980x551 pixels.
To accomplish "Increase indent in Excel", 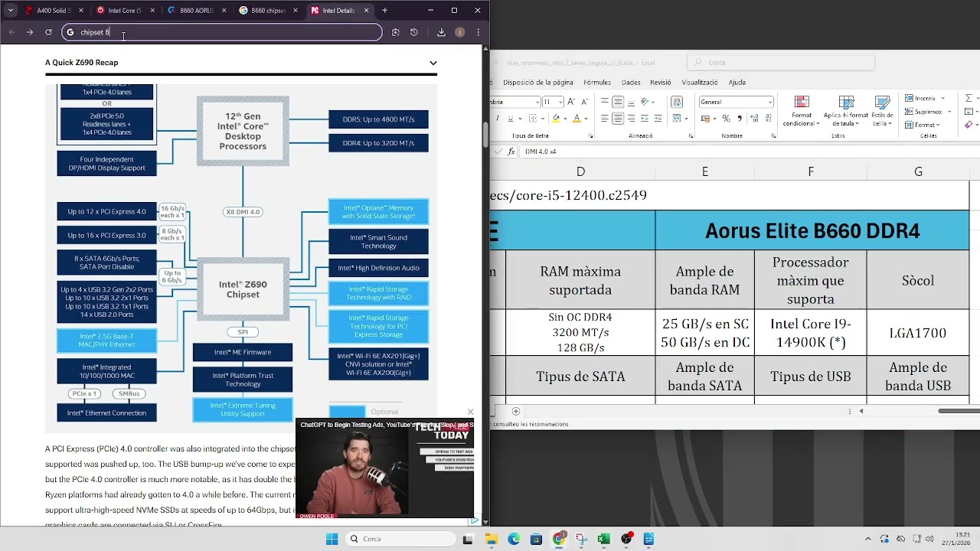I will 657,119.
